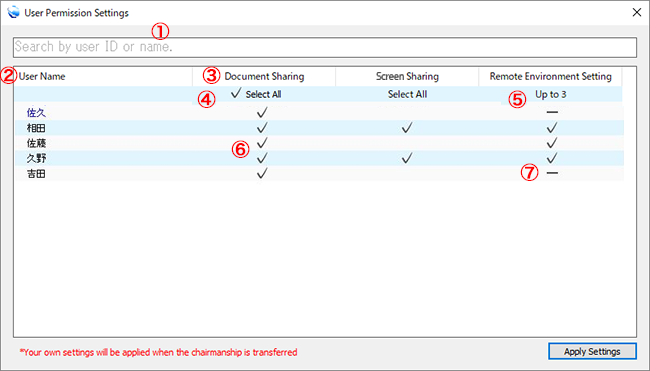Select user 佐藤 in the list
Screen dimensions: 650x371
click(36, 143)
